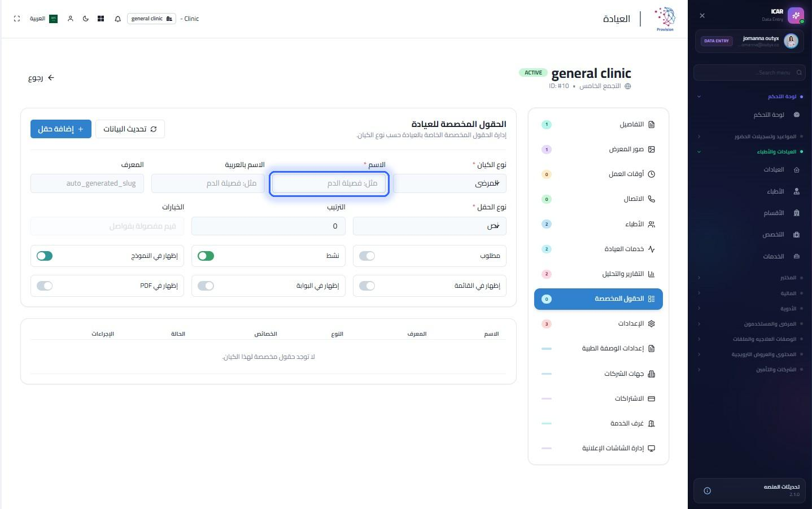Click the إضافة حقل button
Viewport: 812px width, 509px height.
pyautogui.click(x=61, y=129)
